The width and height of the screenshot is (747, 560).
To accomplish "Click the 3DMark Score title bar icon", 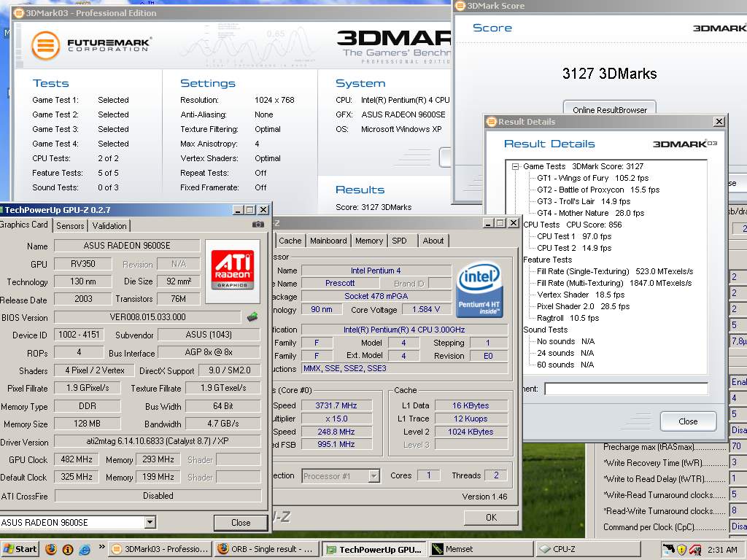I will (460, 6).
